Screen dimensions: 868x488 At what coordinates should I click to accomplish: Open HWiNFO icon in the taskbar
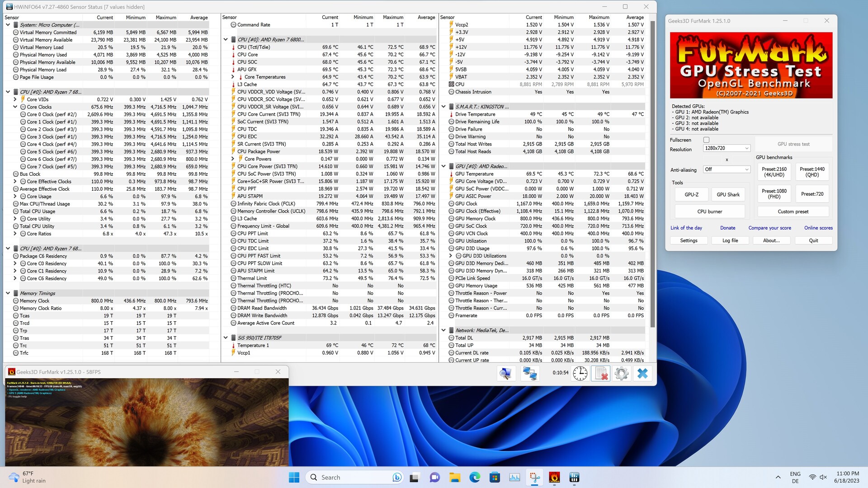(x=574, y=477)
